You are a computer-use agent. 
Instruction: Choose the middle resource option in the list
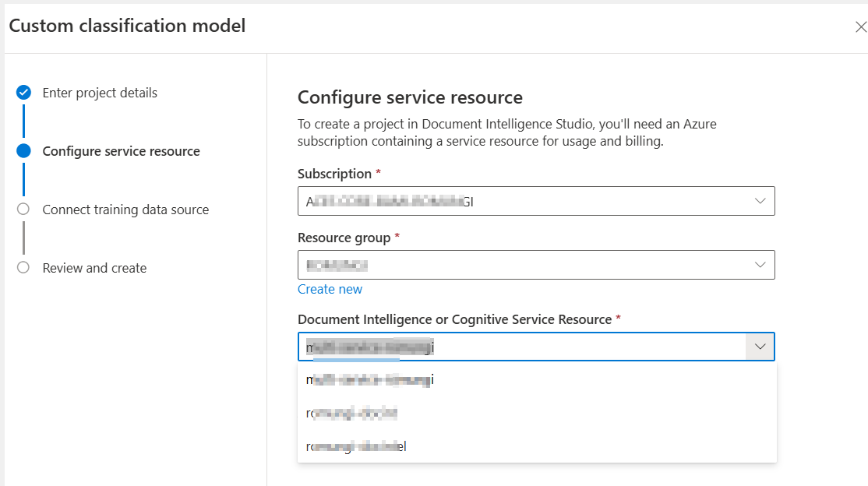point(353,413)
